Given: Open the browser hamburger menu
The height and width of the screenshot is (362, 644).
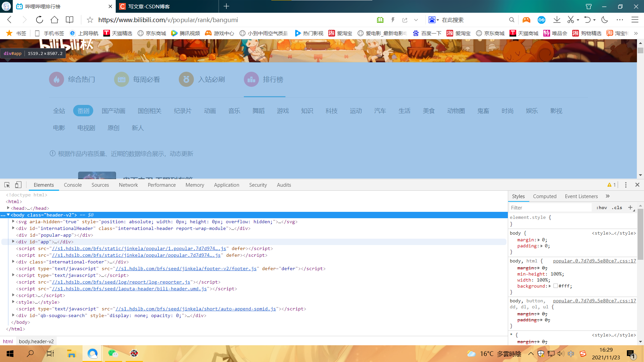Looking at the screenshot, I should [635, 20].
